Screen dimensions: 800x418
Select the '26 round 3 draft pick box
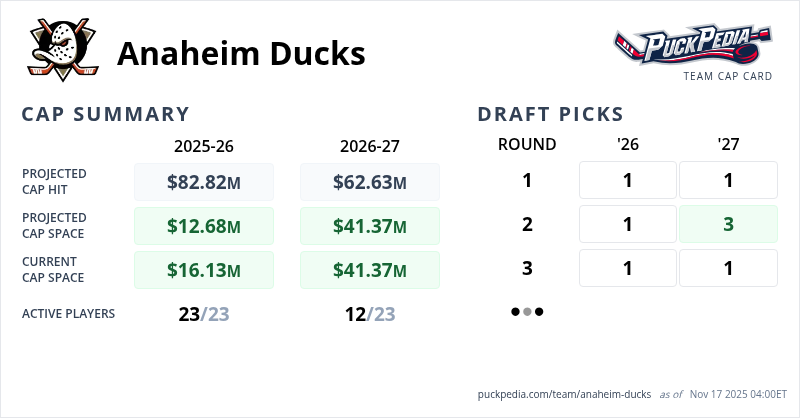pos(628,268)
